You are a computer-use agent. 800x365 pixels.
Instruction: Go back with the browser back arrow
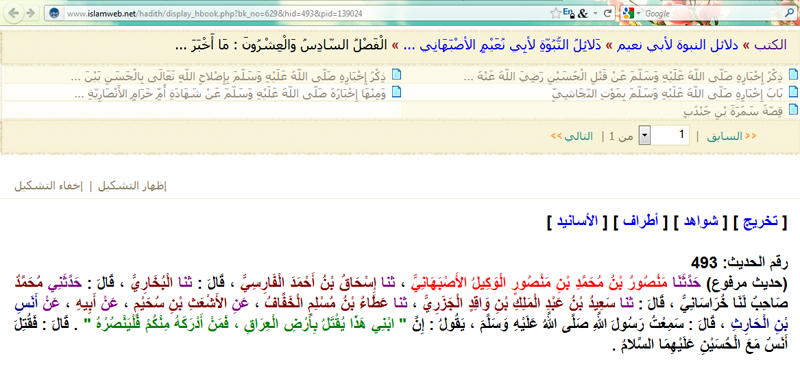point(14,13)
